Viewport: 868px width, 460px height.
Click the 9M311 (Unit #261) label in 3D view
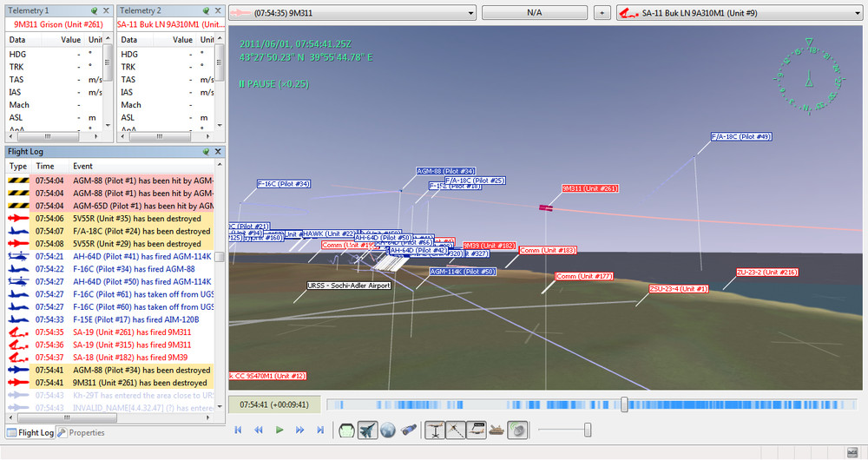(590, 188)
